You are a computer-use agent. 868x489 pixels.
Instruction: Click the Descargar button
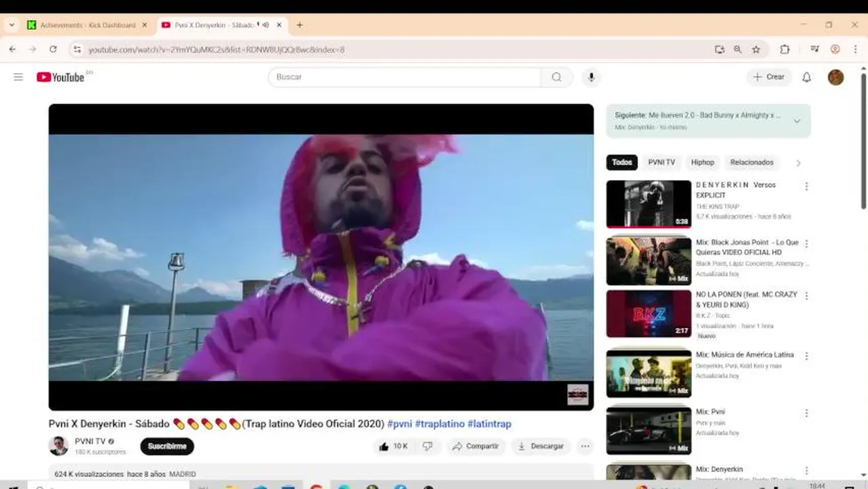coord(541,446)
